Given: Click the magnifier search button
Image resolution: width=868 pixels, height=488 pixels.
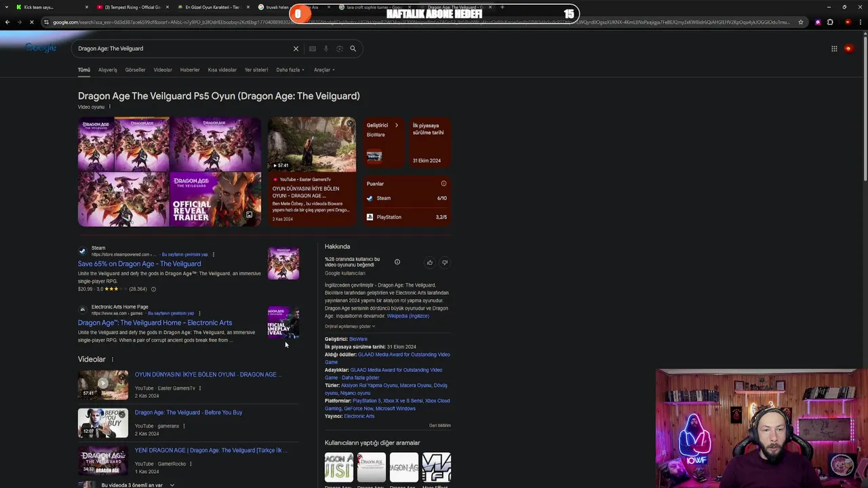Looking at the screenshot, I should [353, 49].
